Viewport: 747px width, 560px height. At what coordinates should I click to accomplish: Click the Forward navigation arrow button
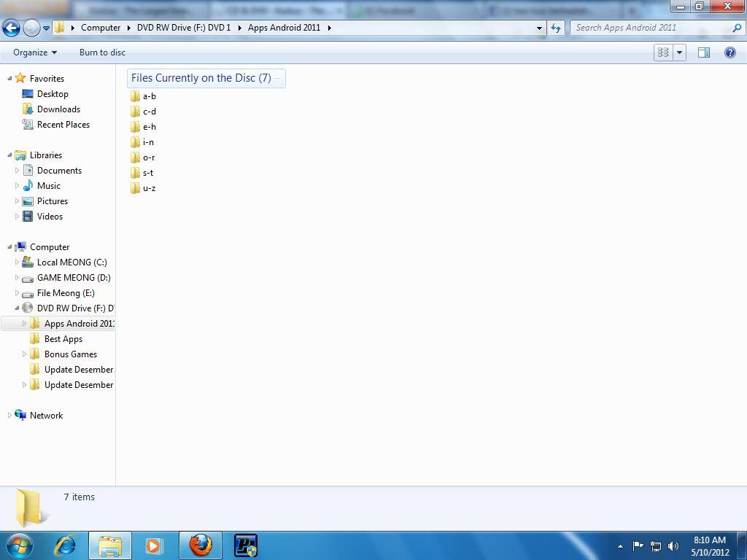[x=31, y=28]
